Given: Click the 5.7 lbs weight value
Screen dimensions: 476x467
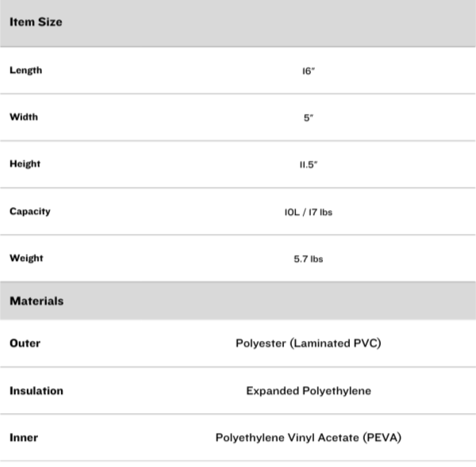Looking at the screenshot, I should tap(309, 259).
